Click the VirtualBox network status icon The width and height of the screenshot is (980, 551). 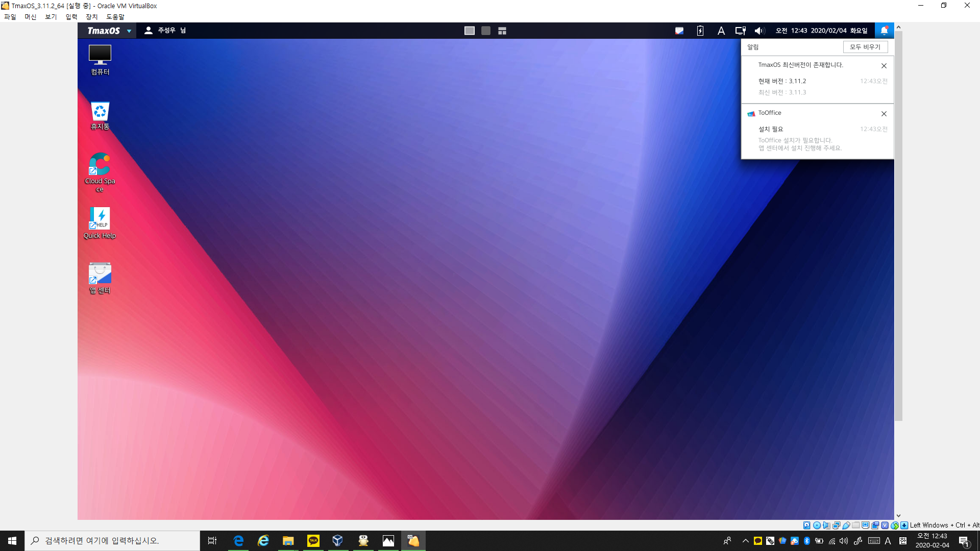837,525
